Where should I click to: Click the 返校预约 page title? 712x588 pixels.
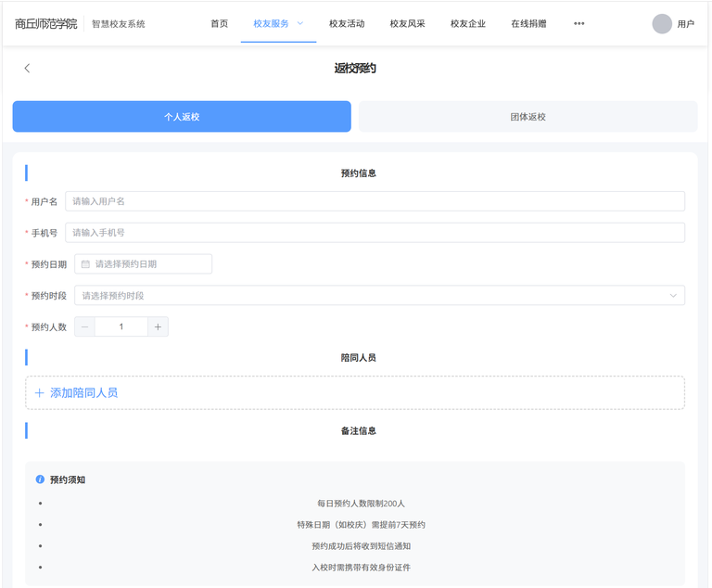[x=355, y=68]
